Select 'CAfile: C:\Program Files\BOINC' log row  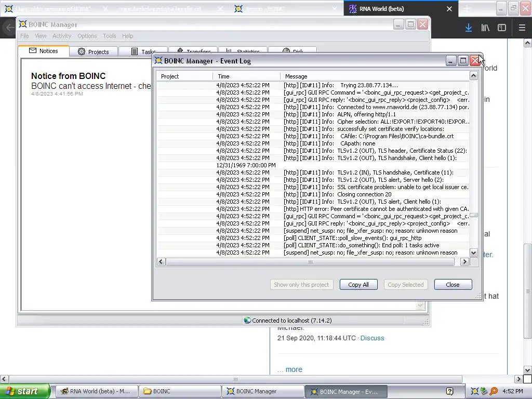pyautogui.click(x=313, y=136)
